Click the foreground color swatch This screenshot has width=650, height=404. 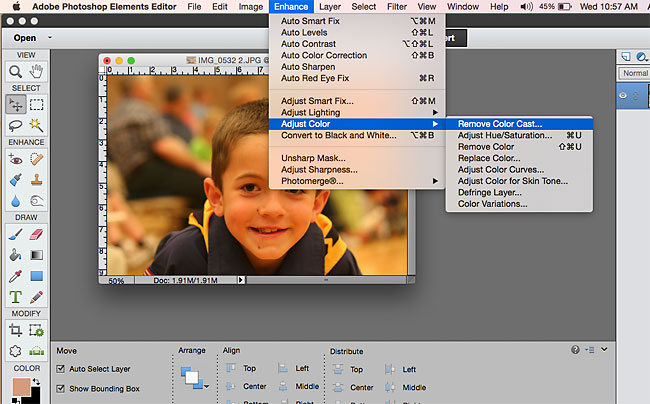pos(21,387)
